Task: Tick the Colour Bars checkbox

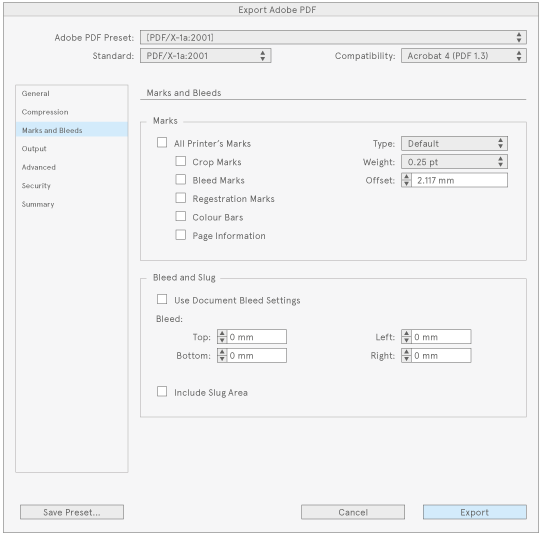Action: [x=180, y=216]
